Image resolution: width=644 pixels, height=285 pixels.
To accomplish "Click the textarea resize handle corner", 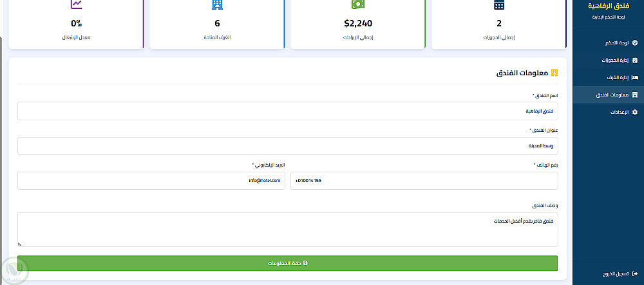I will [20, 244].
